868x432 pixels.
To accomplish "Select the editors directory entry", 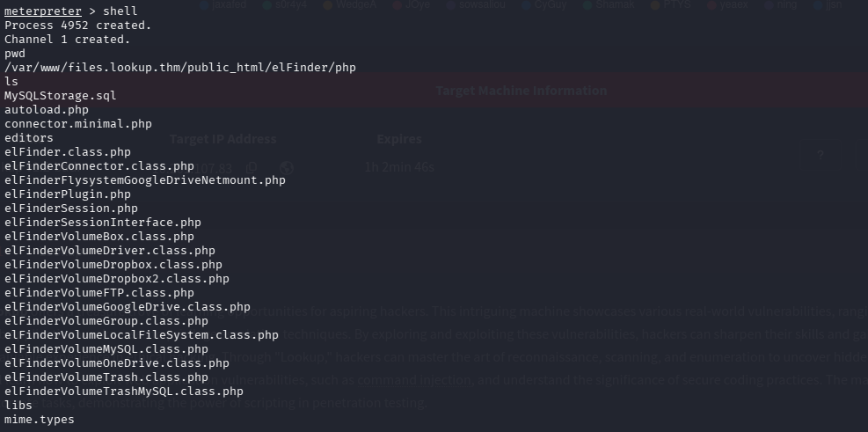I will pos(29,138).
